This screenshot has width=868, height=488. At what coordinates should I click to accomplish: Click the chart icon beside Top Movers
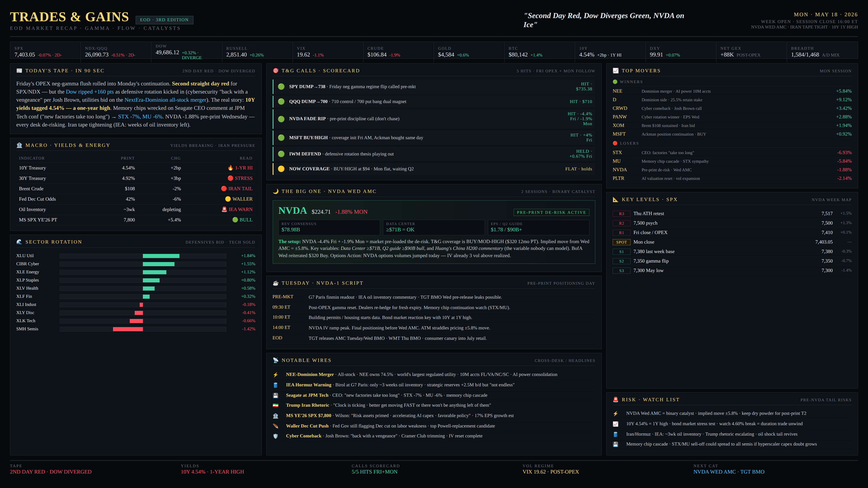click(x=616, y=71)
